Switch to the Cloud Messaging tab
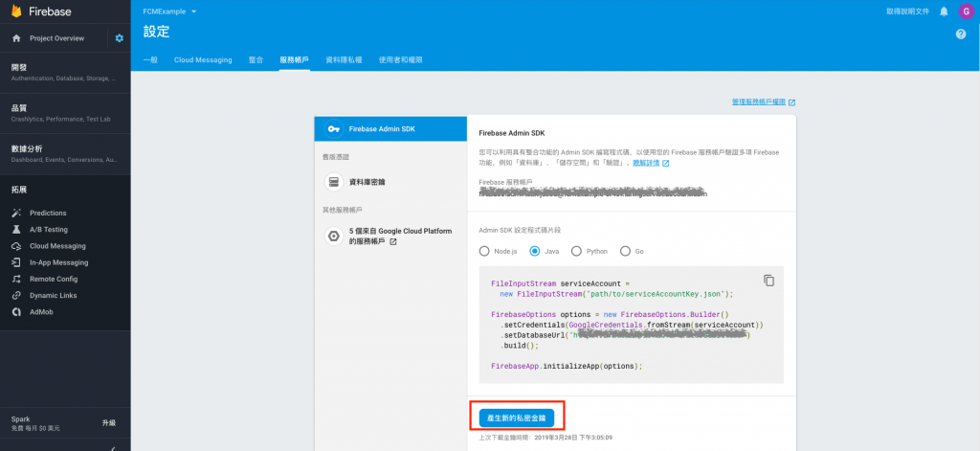This screenshot has height=451, width=980. point(203,60)
